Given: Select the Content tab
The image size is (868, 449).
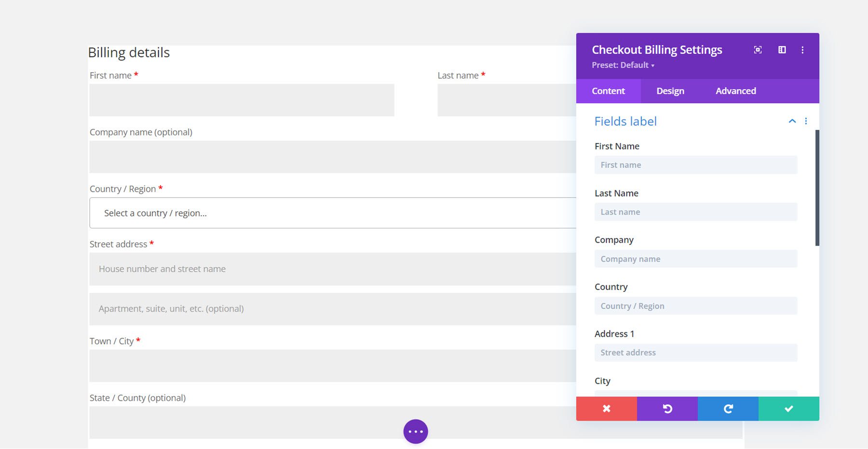Looking at the screenshot, I should click(608, 91).
